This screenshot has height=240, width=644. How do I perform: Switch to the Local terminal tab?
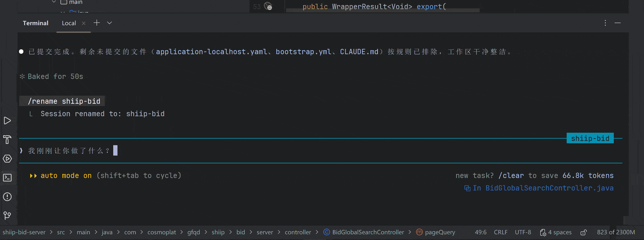(69, 23)
